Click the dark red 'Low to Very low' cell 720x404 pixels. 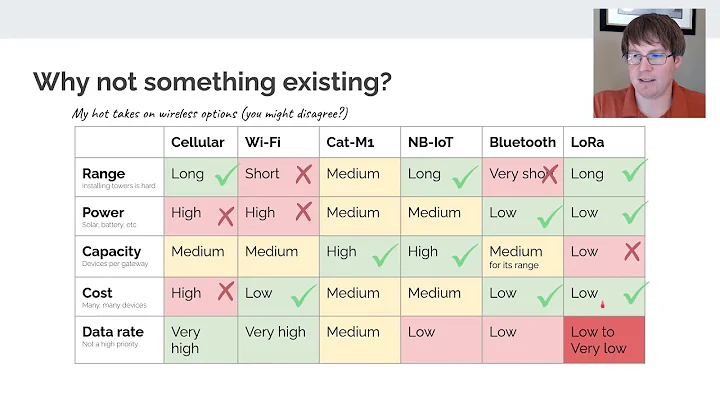(x=604, y=340)
